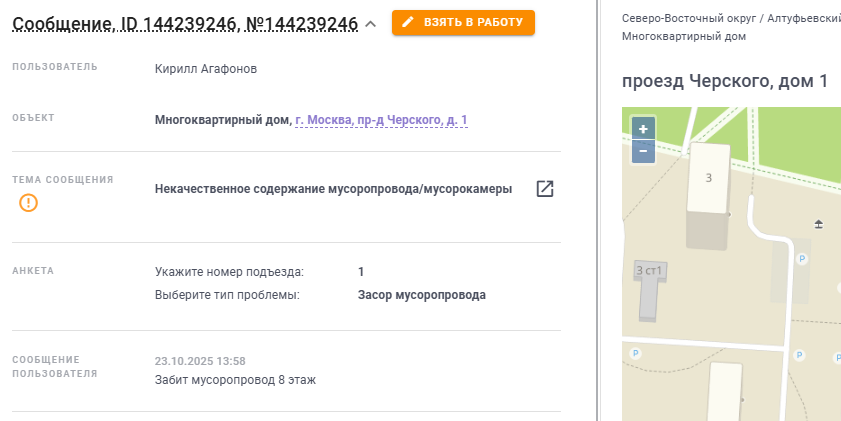Click the small black POI marker on the map
Viewport: 841px width, 421px height.
coord(819,223)
